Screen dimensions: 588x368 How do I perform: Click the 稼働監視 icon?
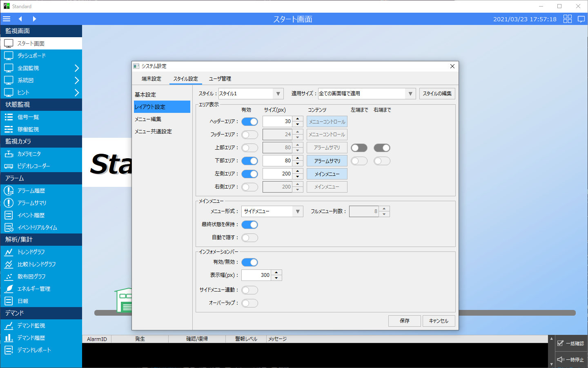pos(9,129)
